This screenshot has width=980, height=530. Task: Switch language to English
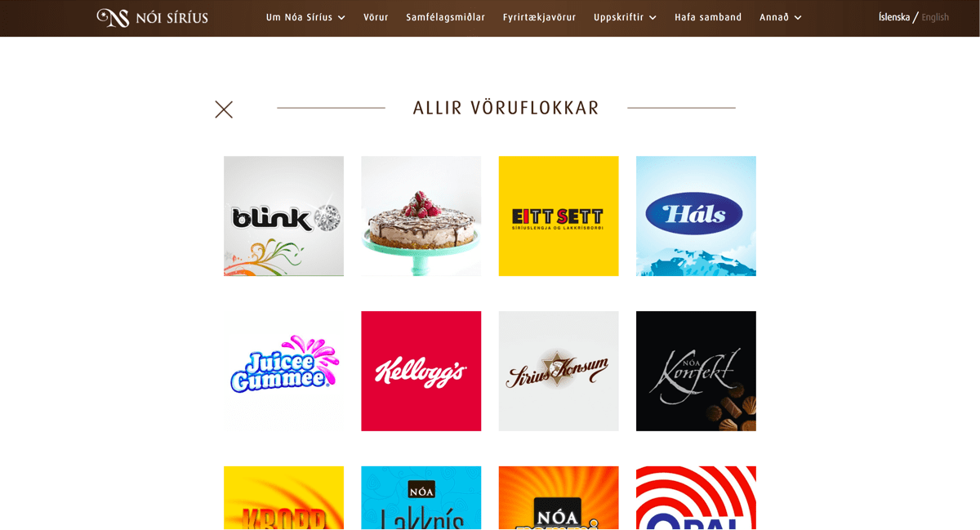pos(935,17)
